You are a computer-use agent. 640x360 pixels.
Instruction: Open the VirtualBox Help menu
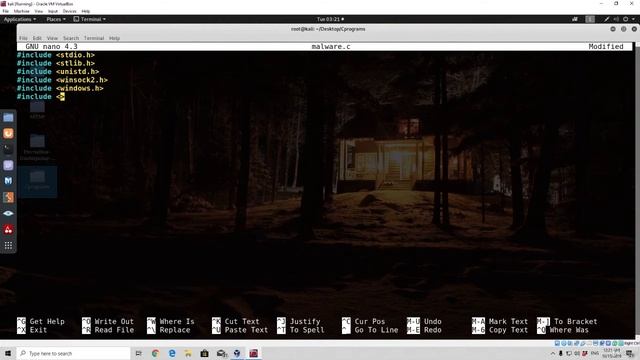[86, 11]
